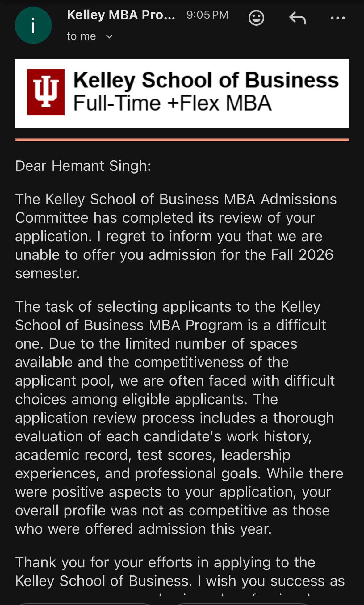
Task: Tap the 9:05 PM timestamp
Action: pos(207,15)
